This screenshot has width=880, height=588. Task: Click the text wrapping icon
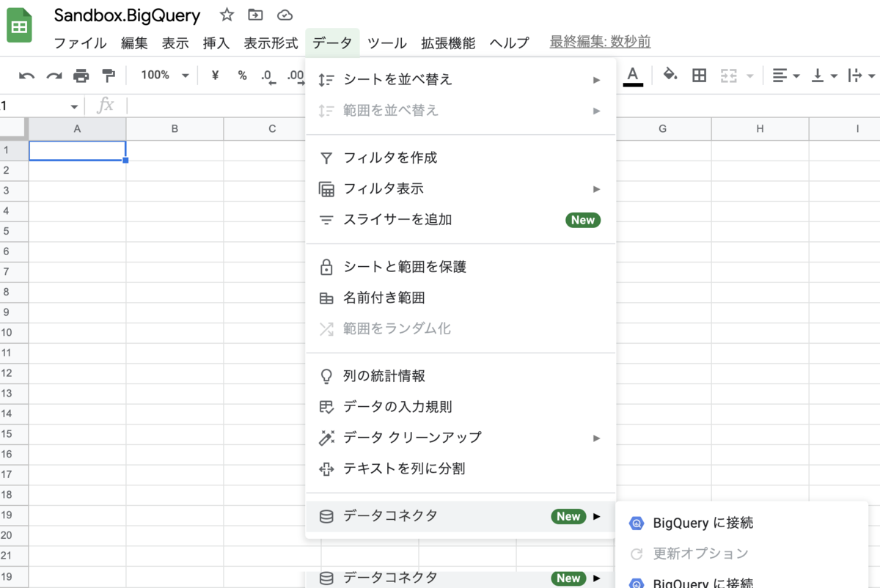[x=855, y=75]
